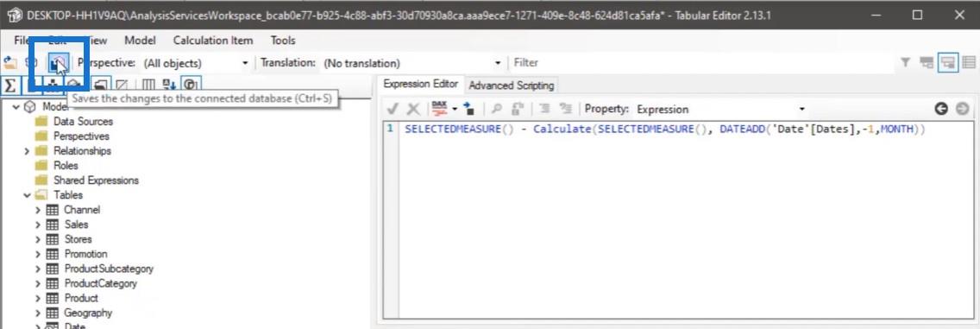This screenshot has width=980, height=329.
Task: Click inside the DAX expression code line
Action: (x=664, y=130)
